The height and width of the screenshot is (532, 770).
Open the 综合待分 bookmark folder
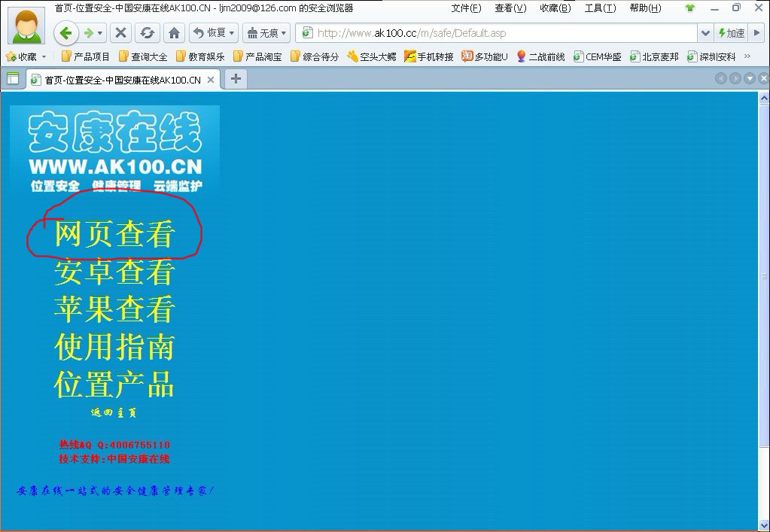pyautogui.click(x=315, y=57)
